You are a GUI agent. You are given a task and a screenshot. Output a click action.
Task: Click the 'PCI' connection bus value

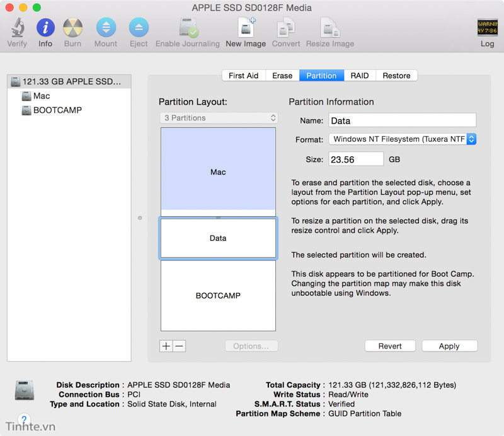(134, 394)
